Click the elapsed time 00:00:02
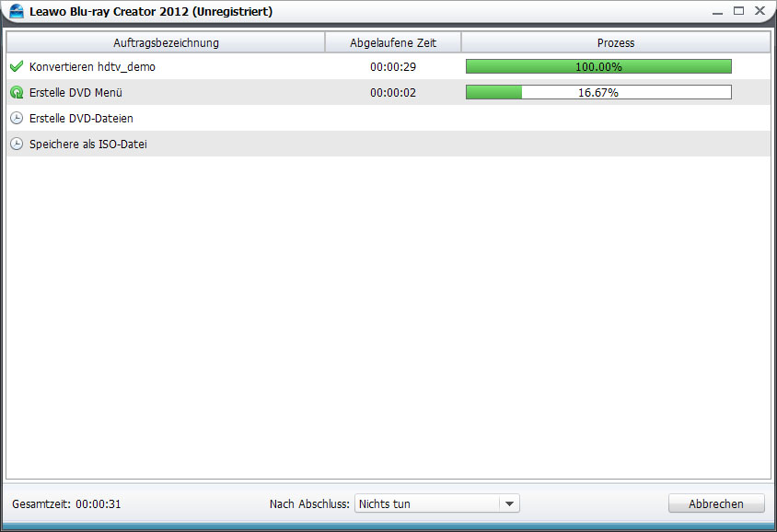 393,93
